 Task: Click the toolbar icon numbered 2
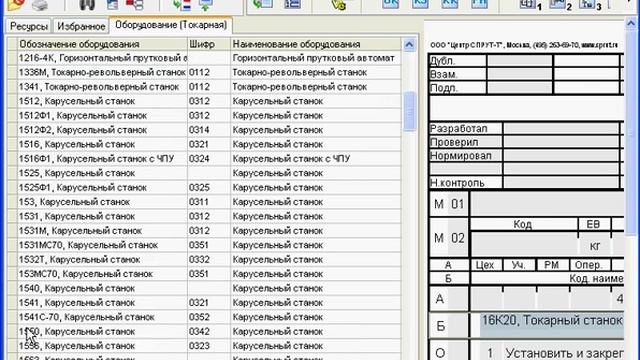(560, 4)
